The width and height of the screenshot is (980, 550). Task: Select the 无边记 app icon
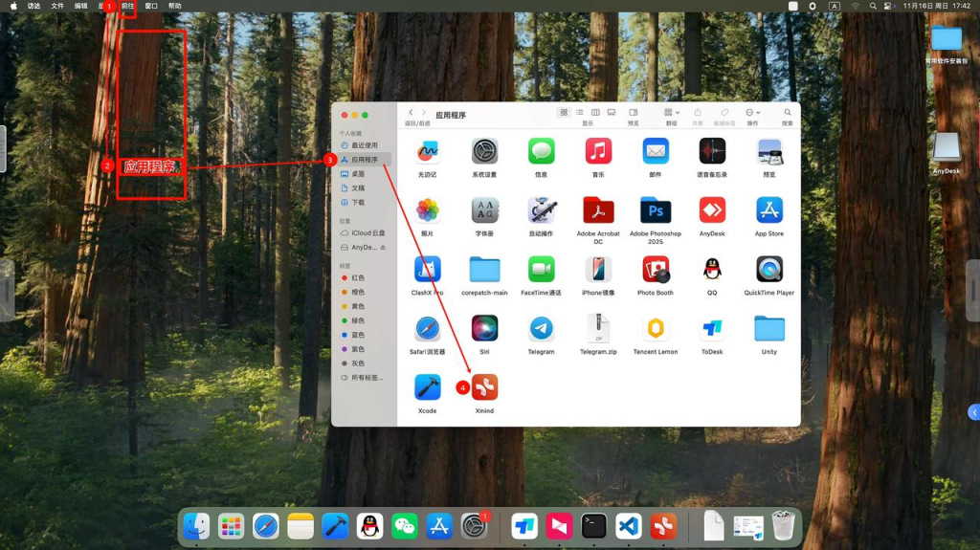428,151
